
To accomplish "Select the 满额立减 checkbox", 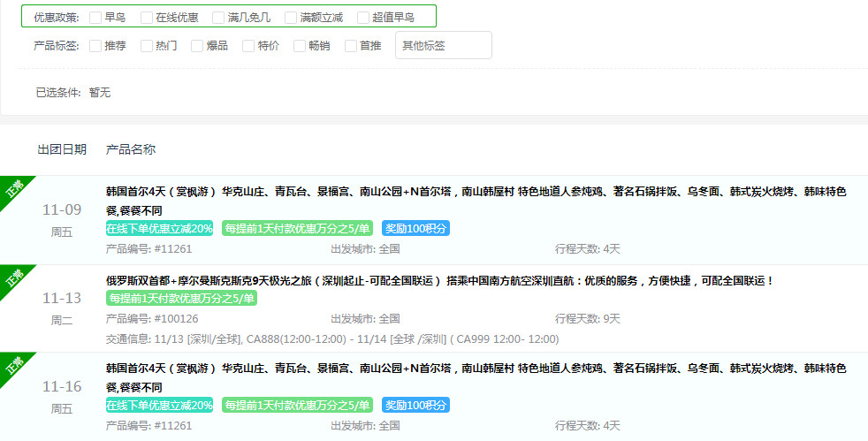I will tap(291, 18).
